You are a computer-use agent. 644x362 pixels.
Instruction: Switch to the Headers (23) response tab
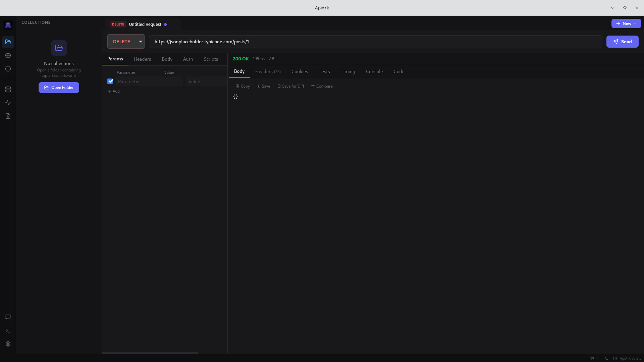click(x=268, y=71)
